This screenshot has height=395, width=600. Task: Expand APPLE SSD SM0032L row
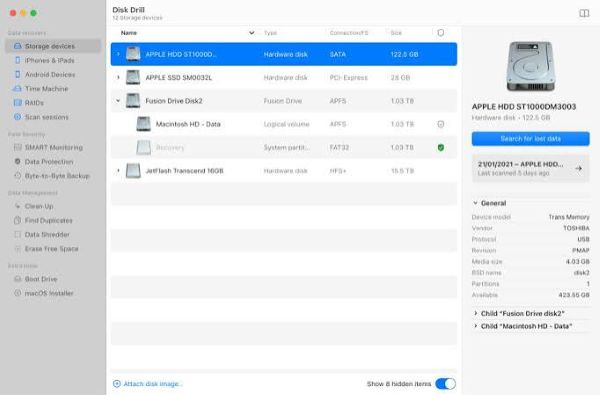(118, 77)
